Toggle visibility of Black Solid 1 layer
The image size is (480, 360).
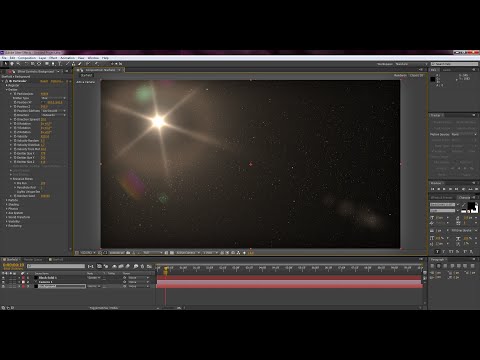(x=3, y=278)
